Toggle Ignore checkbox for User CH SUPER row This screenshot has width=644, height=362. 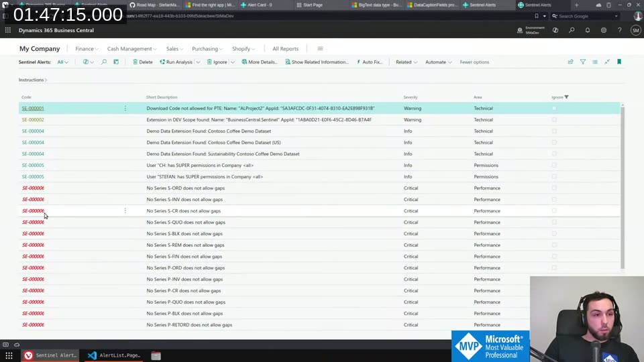tap(554, 166)
